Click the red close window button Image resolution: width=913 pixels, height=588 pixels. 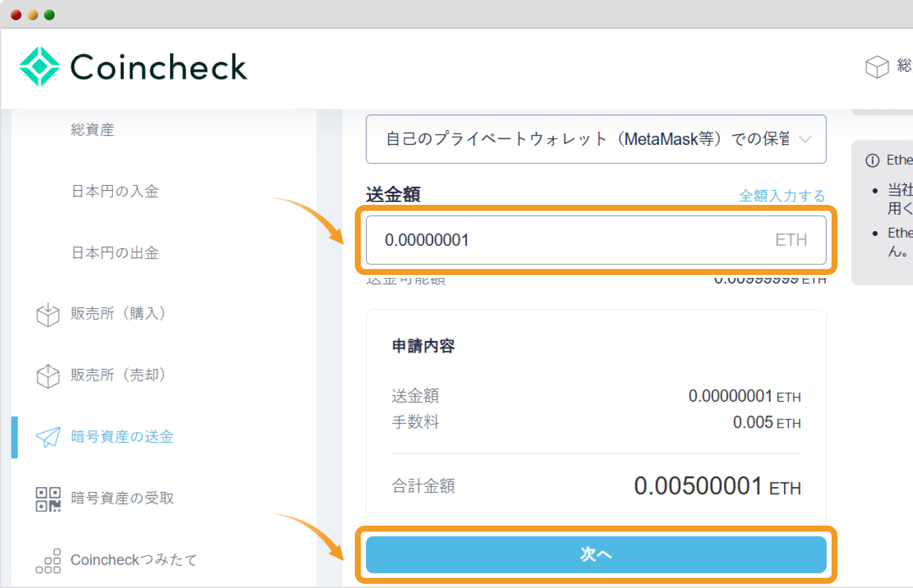pyautogui.click(x=16, y=15)
